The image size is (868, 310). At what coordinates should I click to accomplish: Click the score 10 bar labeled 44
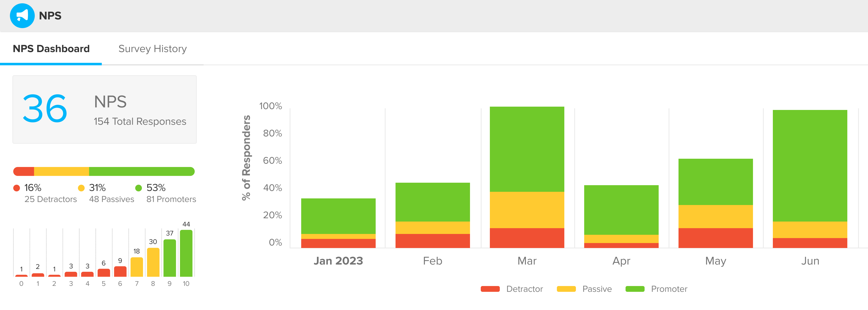[x=186, y=253]
